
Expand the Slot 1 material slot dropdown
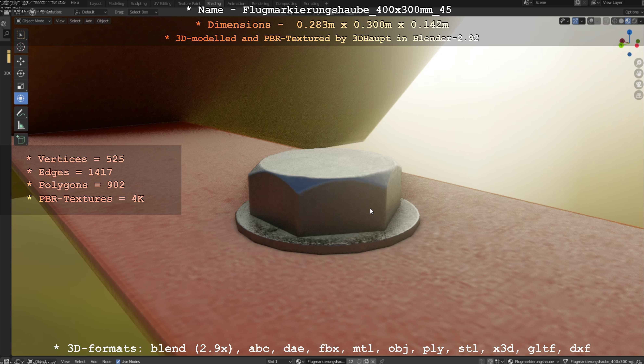(x=279, y=362)
